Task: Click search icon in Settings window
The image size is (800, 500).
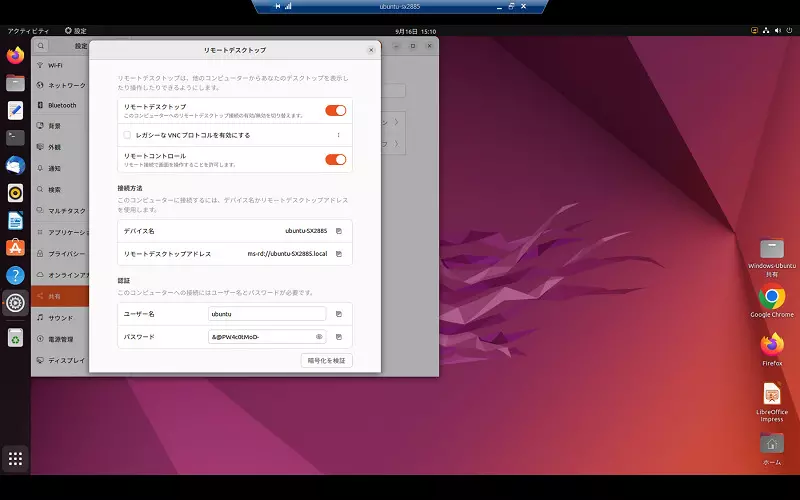Action: click(x=41, y=46)
